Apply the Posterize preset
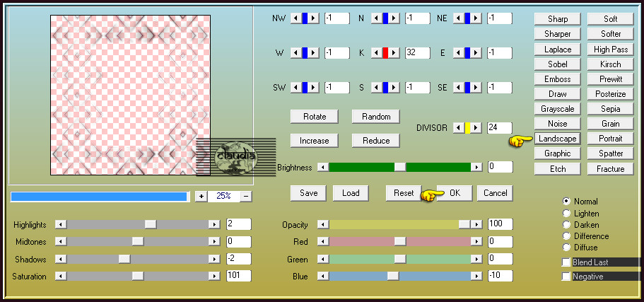The width and height of the screenshot is (644, 302). (x=610, y=94)
